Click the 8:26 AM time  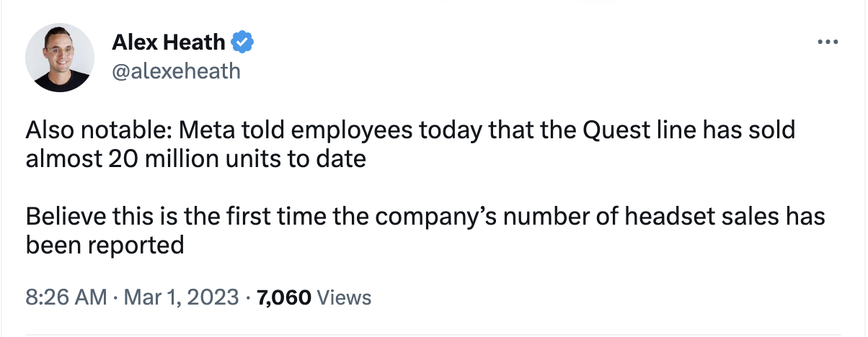pyautogui.click(x=66, y=297)
